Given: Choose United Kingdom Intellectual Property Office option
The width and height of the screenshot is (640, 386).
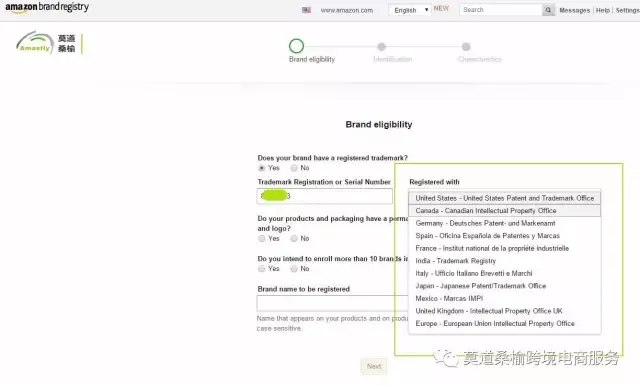Looking at the screenshot, I should 504,311.
